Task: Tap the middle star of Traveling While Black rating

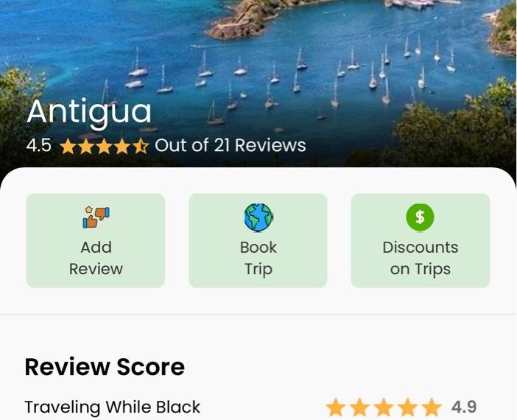Action: [384, 407]
